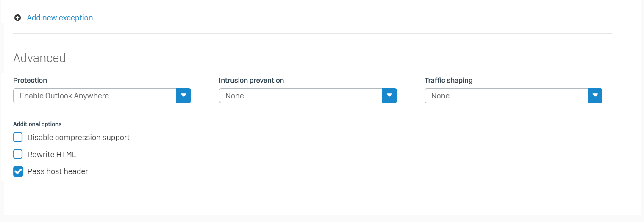This screenshot has height=222, width=644.
Task: Click the Additional options subheading
Action: 37,124
